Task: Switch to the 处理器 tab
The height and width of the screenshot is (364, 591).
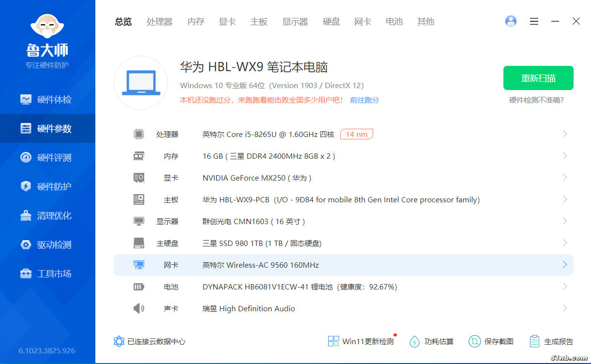Action: (160, 21)
